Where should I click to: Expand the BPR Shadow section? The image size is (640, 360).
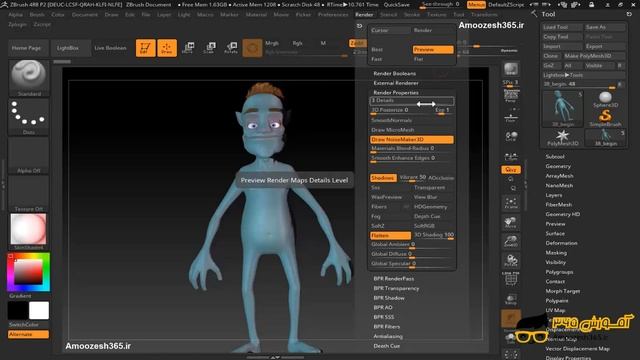point(389,298)
